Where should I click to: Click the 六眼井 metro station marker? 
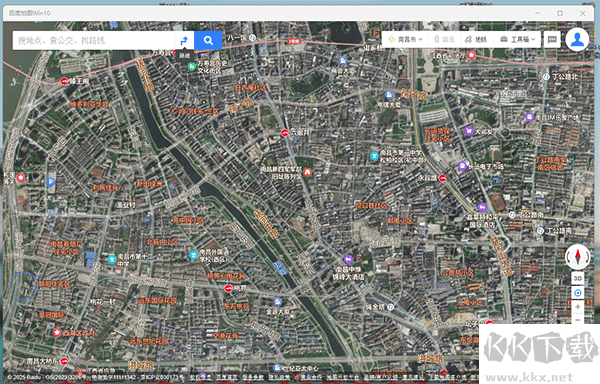pyautogui.click(x=285, y=133)
